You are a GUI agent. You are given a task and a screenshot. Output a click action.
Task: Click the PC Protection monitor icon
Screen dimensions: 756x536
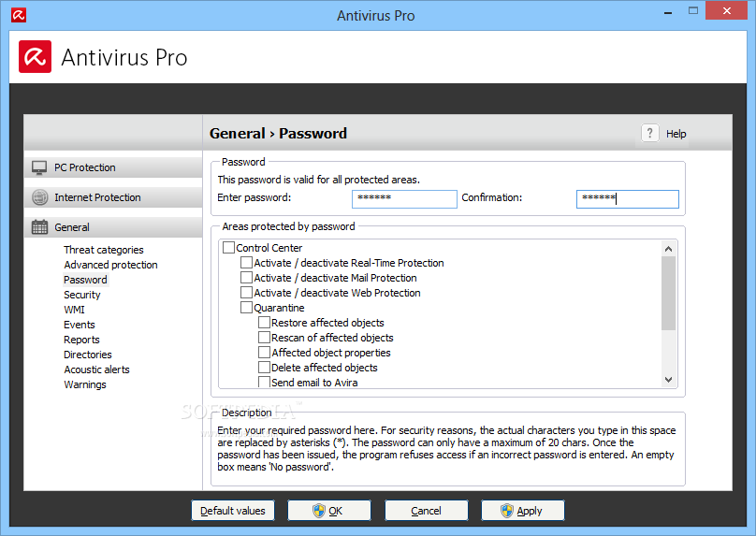(39, 167)
